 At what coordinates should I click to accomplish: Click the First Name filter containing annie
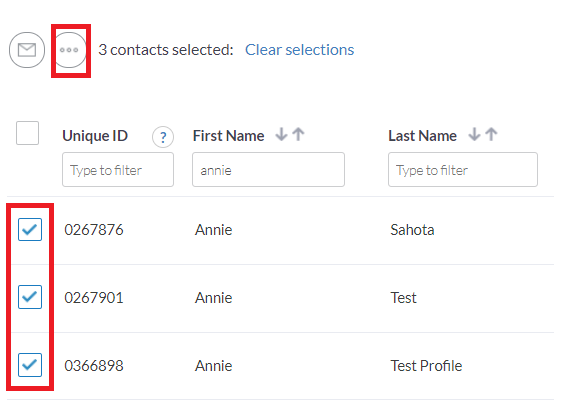(268, 169)
